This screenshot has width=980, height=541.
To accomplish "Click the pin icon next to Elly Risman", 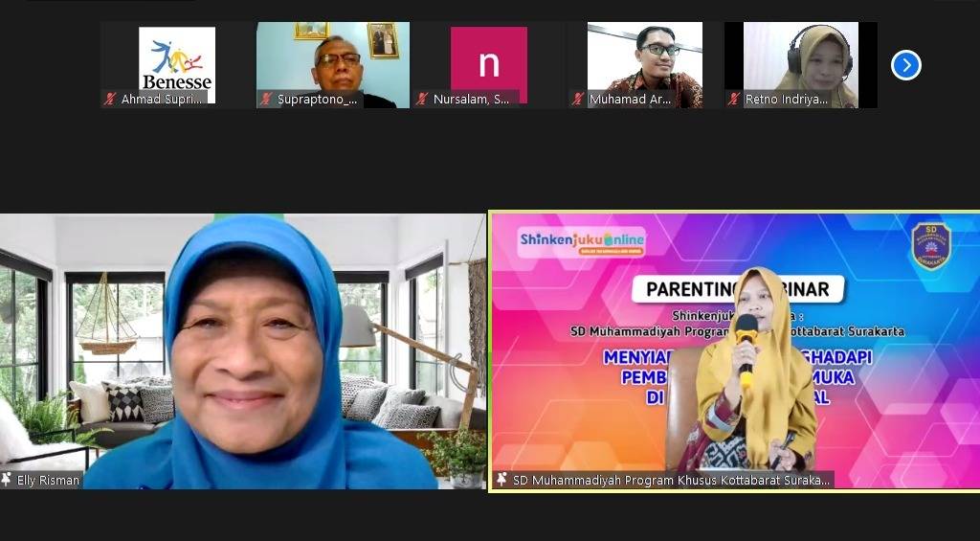I will [7, 480].
